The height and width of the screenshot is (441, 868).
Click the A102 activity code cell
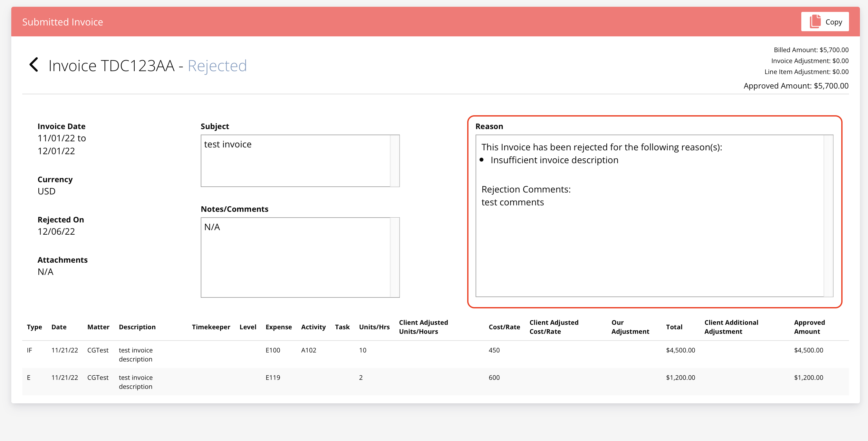(309, 350)
